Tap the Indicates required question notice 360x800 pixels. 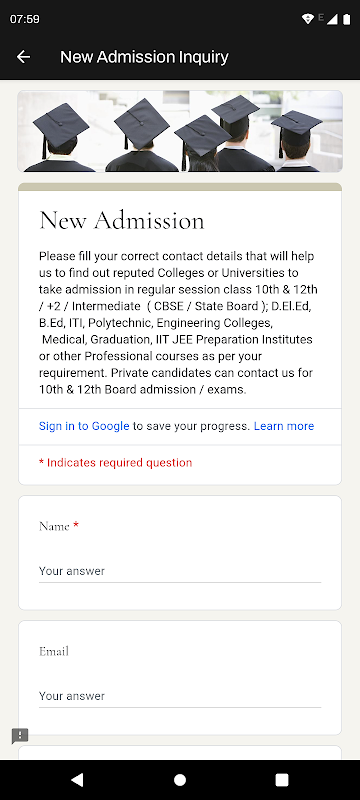pos(115,463)
